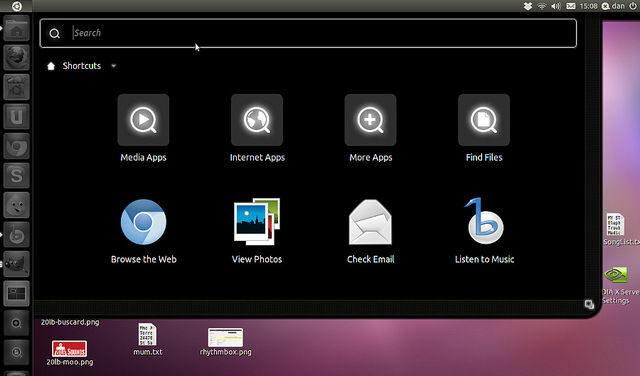The width and height of the screenshot is (640, 376).
Task: Select NVIDIA X Server Settings desktop icon
Action: (x=620, y=285)
